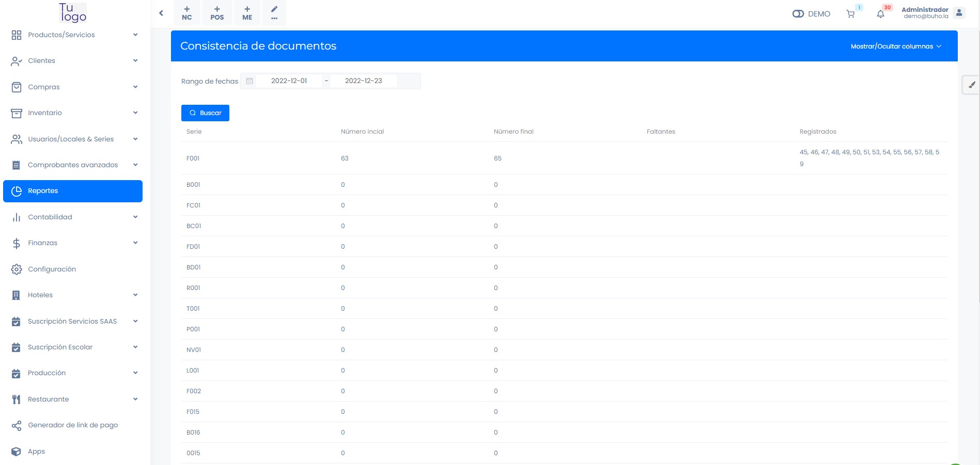This screenshot has height=465, width=980.
Task: Click the end date field 2022-12-23
Action: [x=363, y=81]
